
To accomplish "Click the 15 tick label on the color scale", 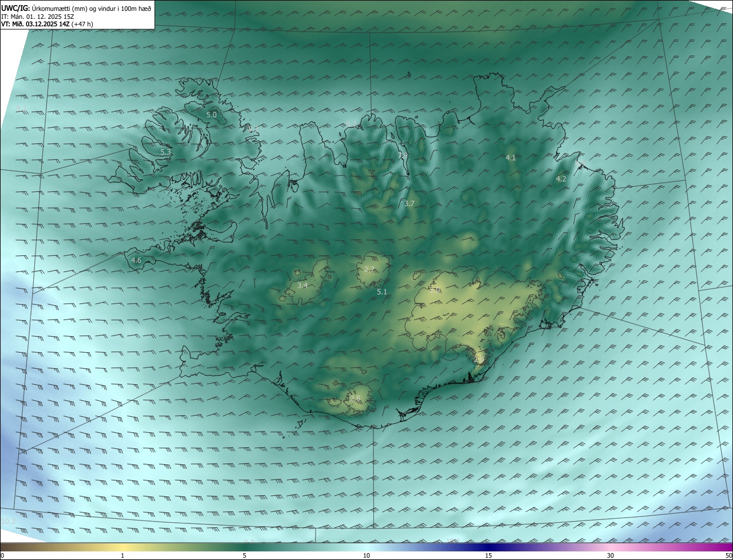I will click(x=488, y=556).
